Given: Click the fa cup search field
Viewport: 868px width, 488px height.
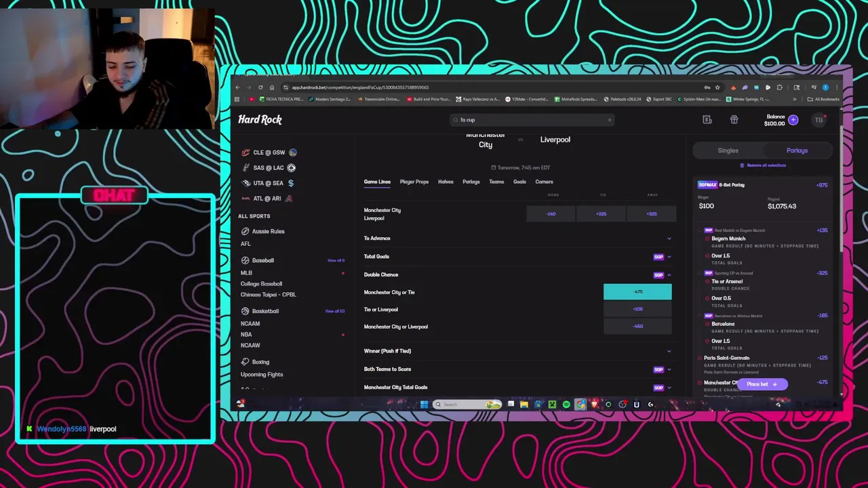Looking at the screenshot, I should click(x=532, y=120).
